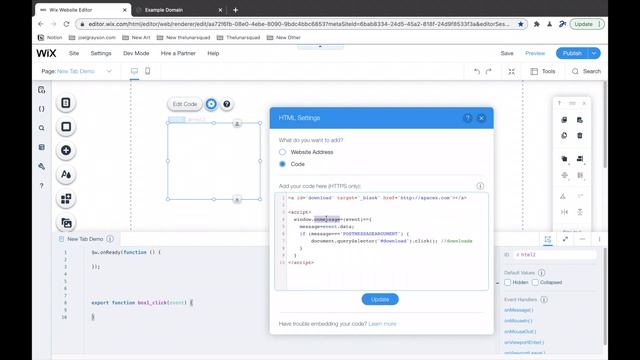Tick the Hidden checkbox
The image size is (640, 360).
508,282
